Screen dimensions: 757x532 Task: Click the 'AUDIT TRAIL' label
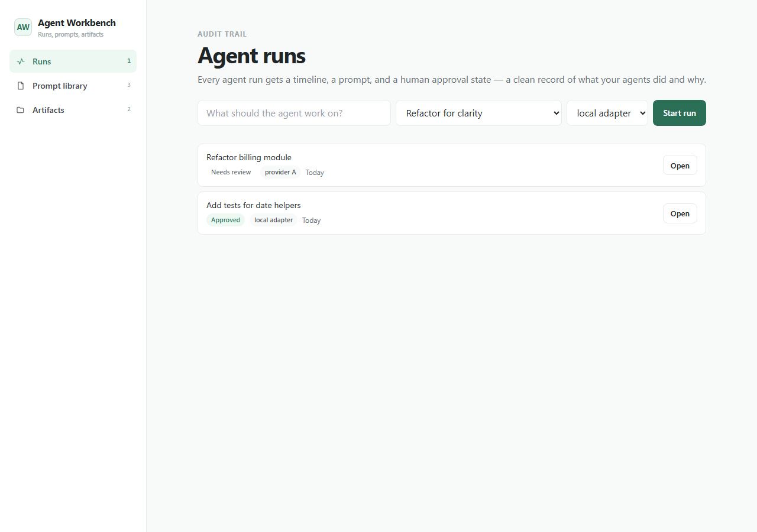[222, 34]
